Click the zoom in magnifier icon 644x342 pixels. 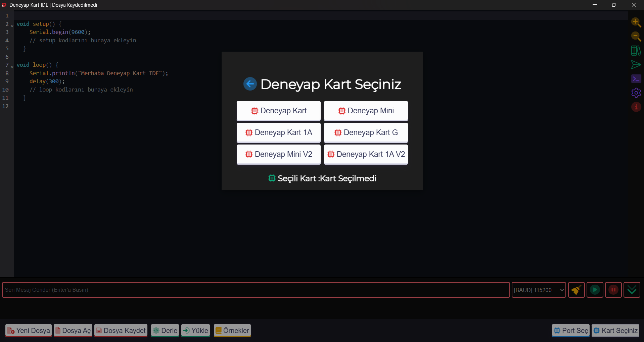pos(636,22)
